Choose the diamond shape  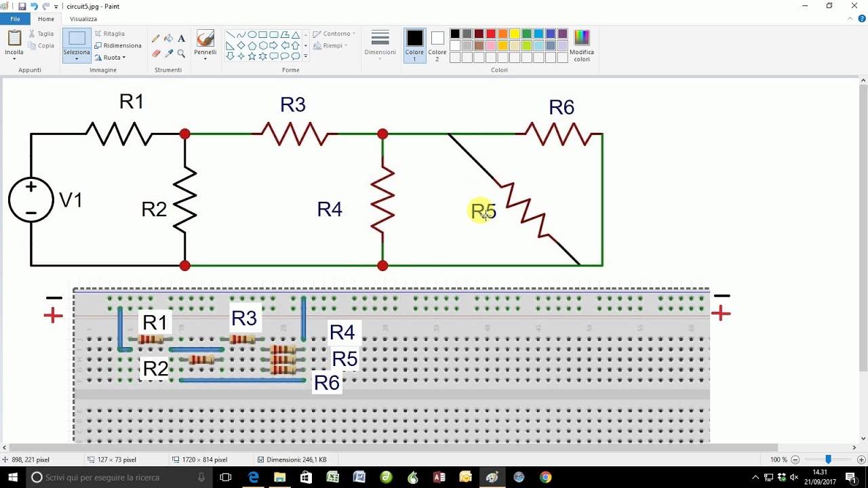(241, 45)
